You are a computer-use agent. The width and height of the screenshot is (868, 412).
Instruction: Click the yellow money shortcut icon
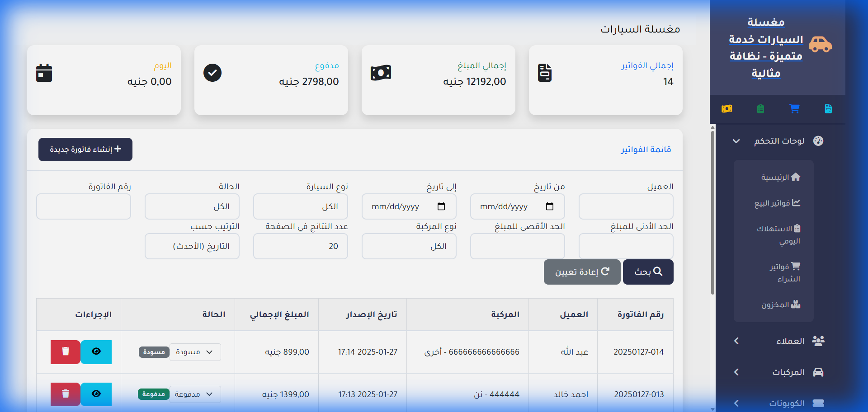[x=726, y=108]
